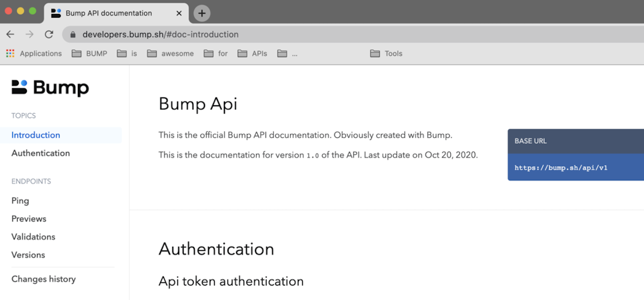Screen dimensions: 644x300
Task: Open the Ping endpoint link
Action: pyautogui.click(x=20, y=201)
